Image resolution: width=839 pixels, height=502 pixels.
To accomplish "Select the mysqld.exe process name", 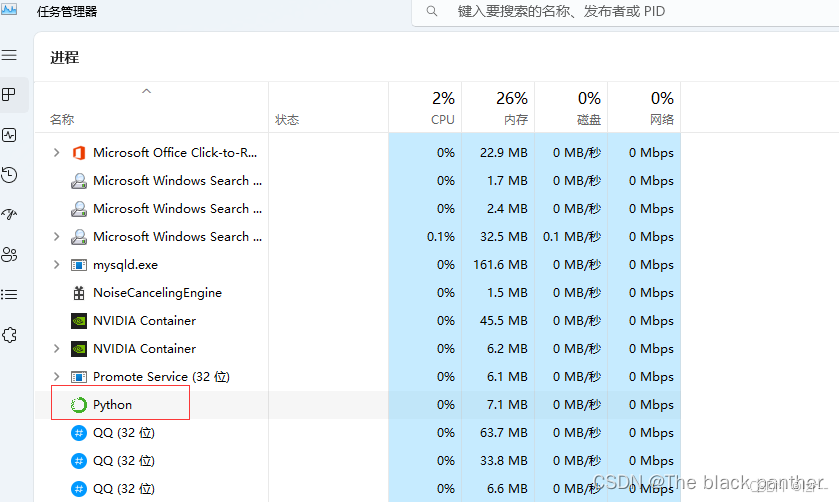I will tap(125, 264).
